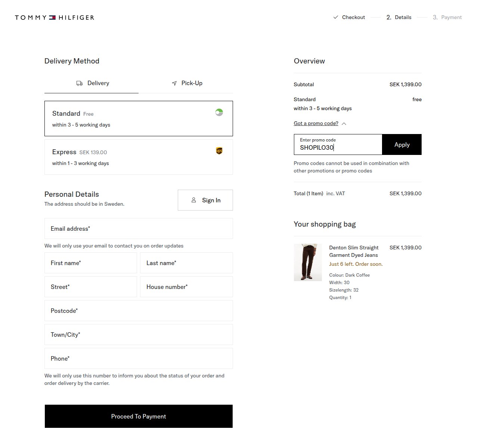The width and height of the screenshot is (478, 448).
Task: Click the 'Your shopping bag' heading
Action: 325,224
